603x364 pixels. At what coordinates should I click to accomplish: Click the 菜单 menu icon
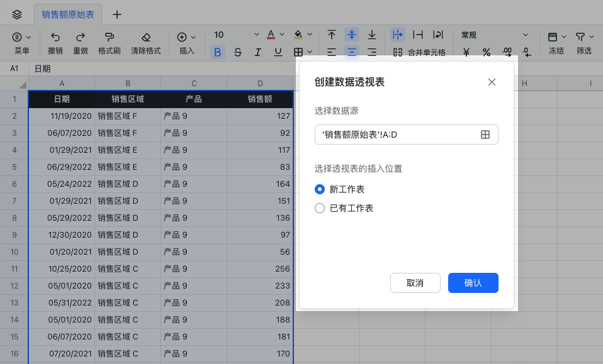17,37
